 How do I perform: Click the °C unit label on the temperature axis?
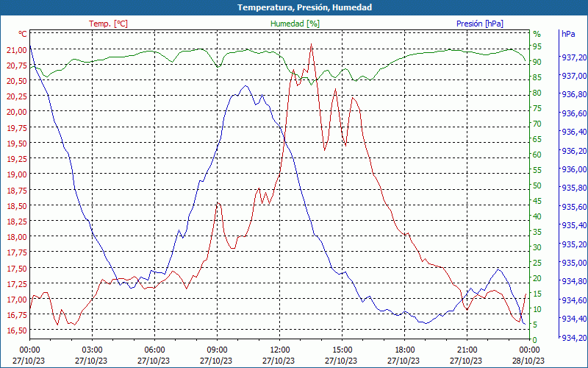tap(23, 34)
